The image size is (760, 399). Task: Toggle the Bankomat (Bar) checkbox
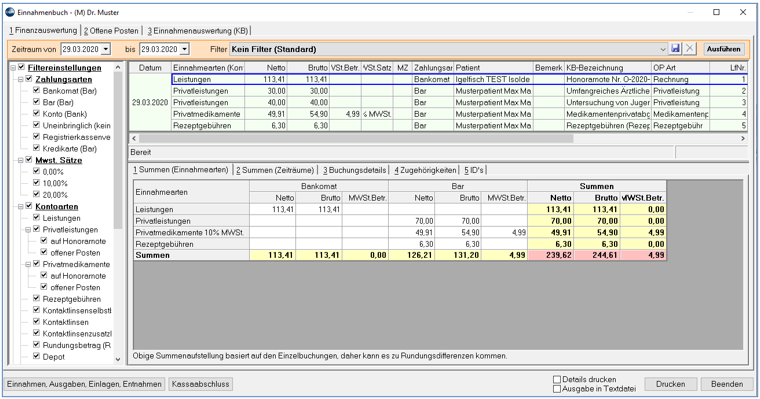[36, 90]
